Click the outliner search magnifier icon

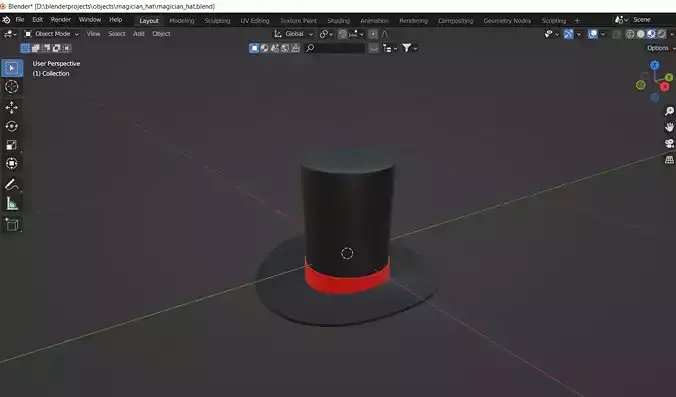(x=310, y=48)
